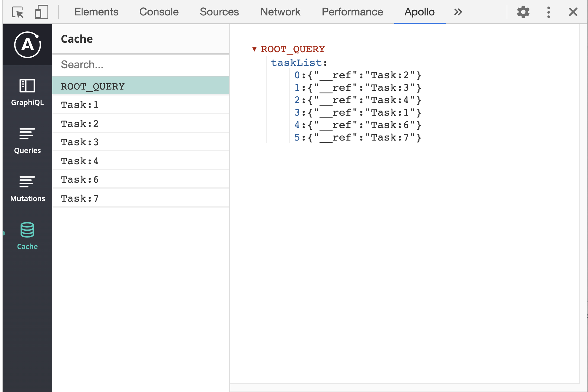
Task: Select ROOT_QUERY in cache list
Action: click(x=141, y=86)
